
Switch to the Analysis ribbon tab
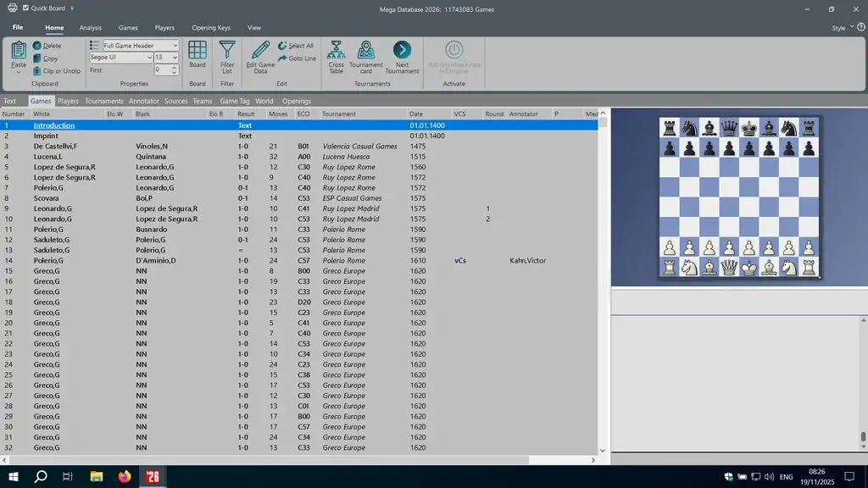point(91,28)
